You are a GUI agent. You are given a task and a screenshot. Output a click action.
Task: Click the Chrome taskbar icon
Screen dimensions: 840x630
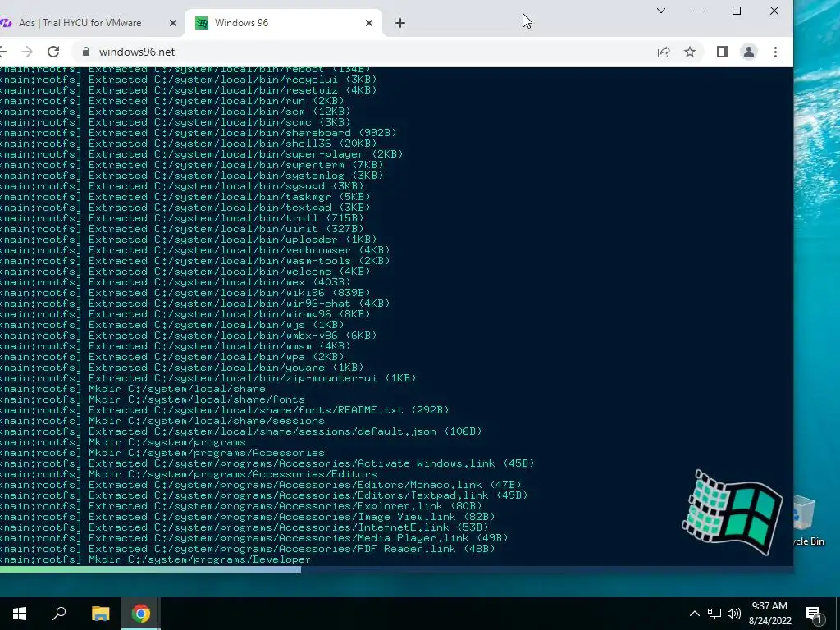coord(141,614)
